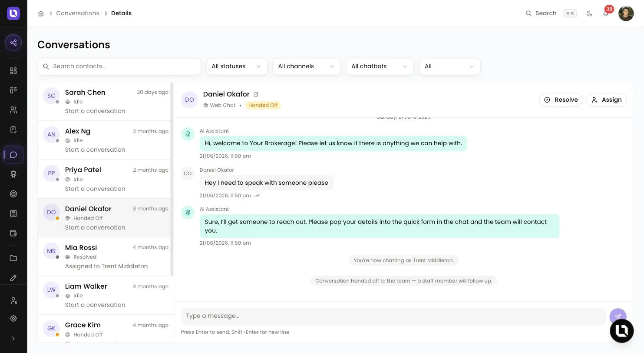Open the All statuses dropdown
644x353 pixels.
click(x=237, y=67)
